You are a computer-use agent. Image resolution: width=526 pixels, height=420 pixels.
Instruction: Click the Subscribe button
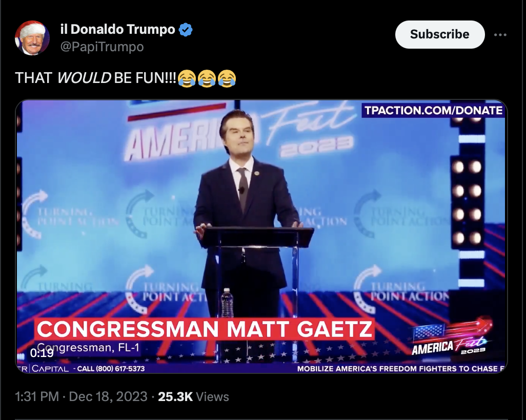(x=440, y=34)
